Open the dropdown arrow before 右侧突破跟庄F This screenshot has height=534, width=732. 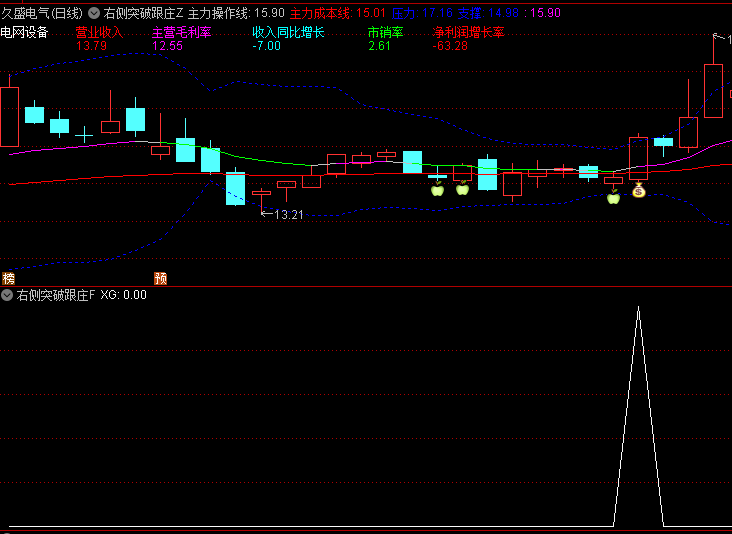pyautogui.click(x=7, y=295)
